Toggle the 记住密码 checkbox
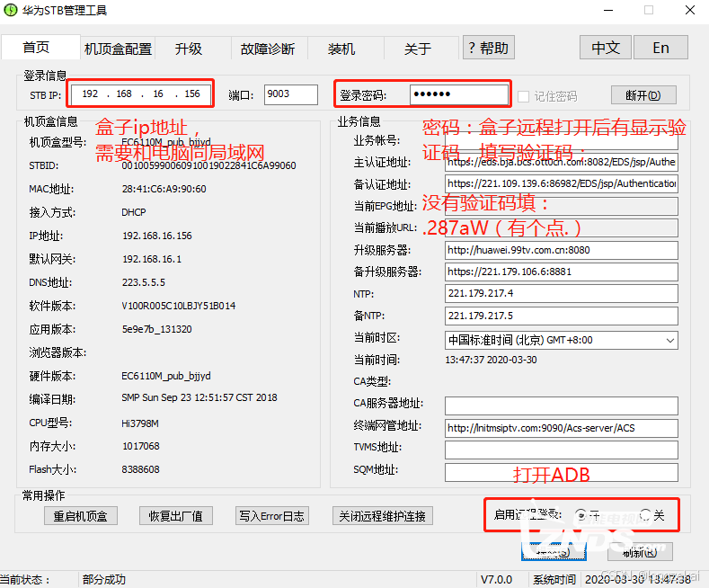Screen dimensions: 709x588 coord(523,96)
